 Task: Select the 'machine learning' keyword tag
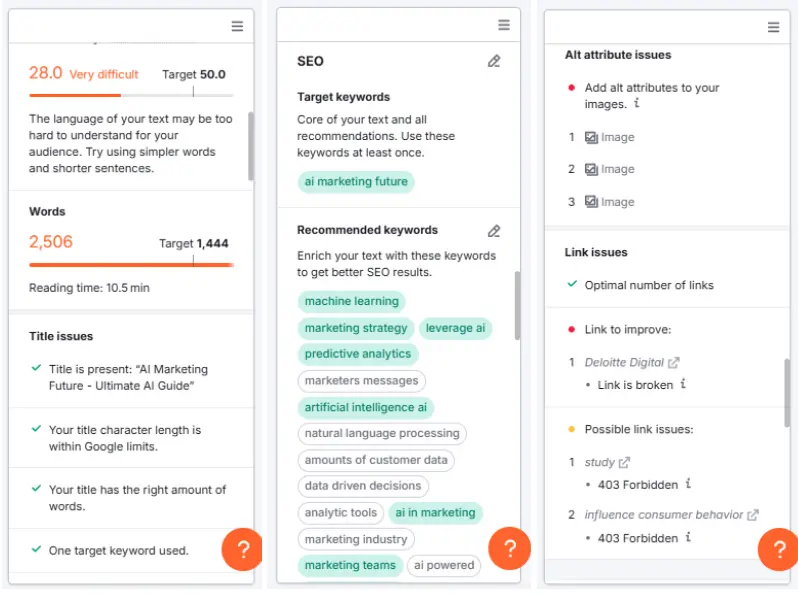(x=351, y=301)
